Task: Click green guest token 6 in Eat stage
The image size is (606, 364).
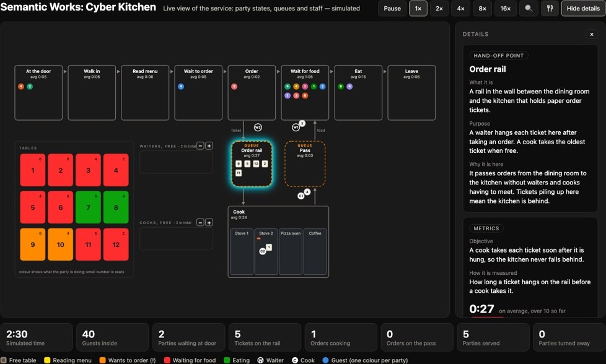Action: point(341,87)
